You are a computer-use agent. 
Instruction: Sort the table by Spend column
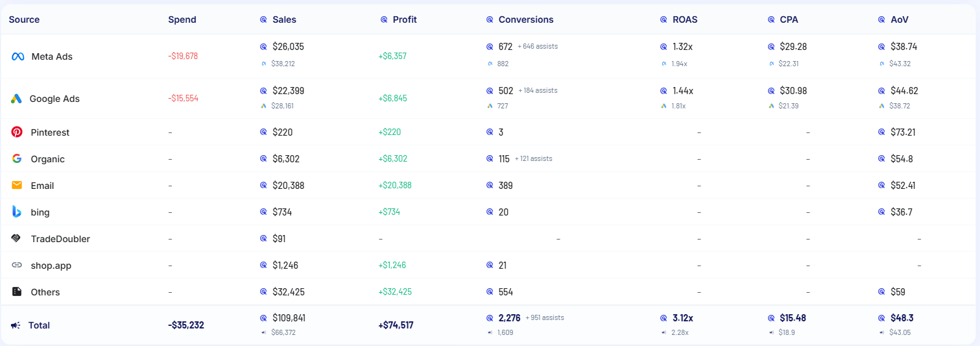(x=182, y=19)
